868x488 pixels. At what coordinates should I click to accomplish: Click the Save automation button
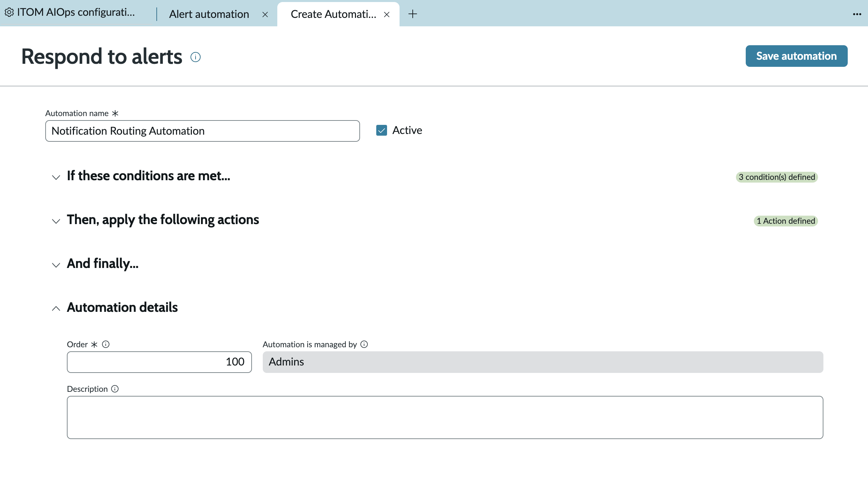(x=796, y=56)
